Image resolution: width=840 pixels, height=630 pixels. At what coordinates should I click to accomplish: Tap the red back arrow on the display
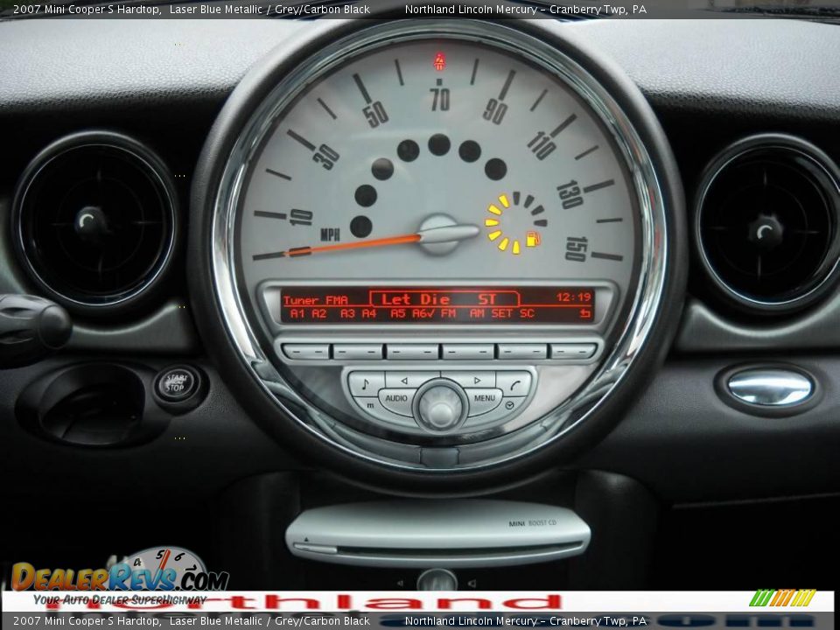tap(585, 313)
